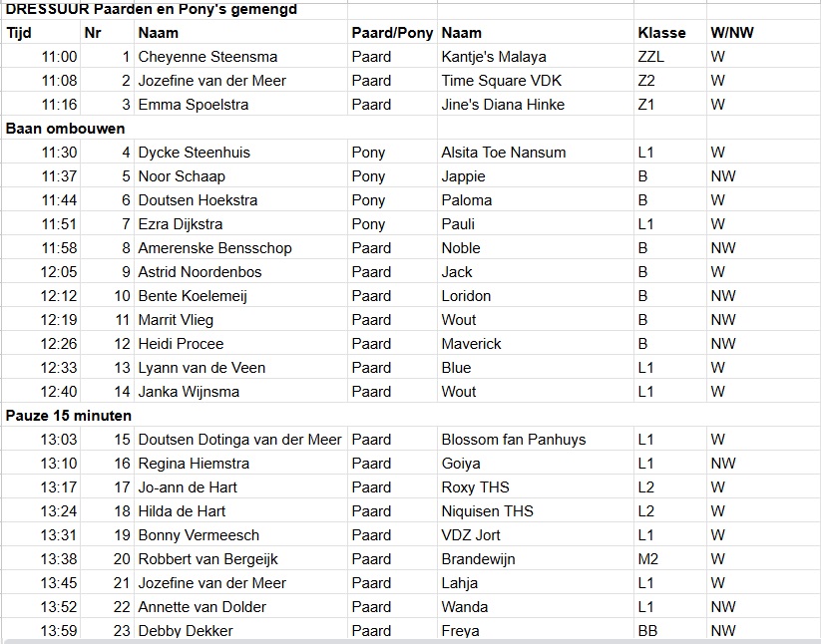Click the DRESSUUR title cell
Image resolution: width=821 pixels, height=644 pixels.
click(150, 9)
